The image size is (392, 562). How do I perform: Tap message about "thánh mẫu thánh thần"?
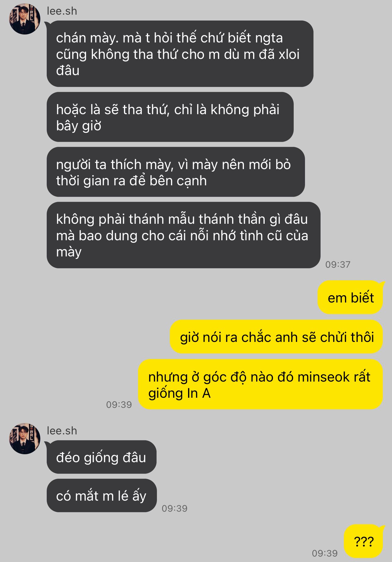coord(183,235)
